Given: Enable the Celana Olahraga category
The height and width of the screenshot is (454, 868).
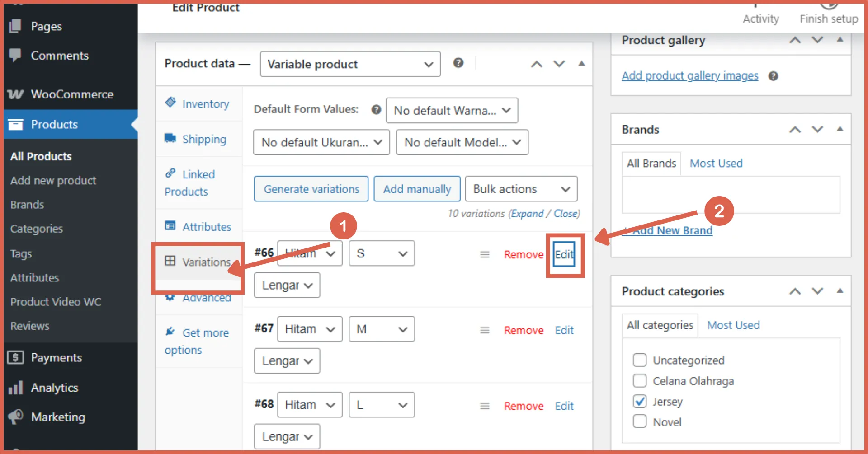Looking at the screenshot, I should coord(640,380).
